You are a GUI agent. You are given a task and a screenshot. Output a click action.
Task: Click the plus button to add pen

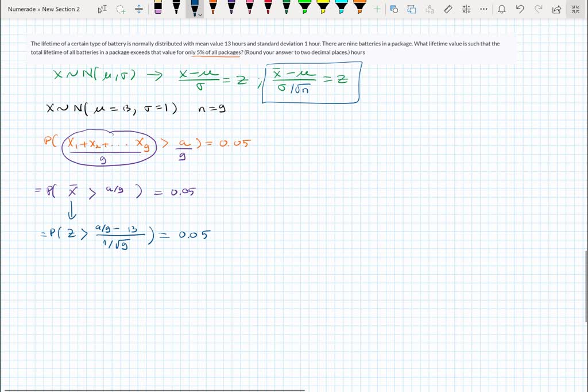[x=377, y=9]
